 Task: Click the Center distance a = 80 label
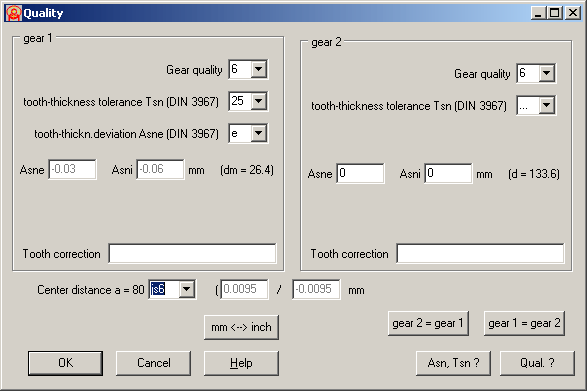pos(91,290)
